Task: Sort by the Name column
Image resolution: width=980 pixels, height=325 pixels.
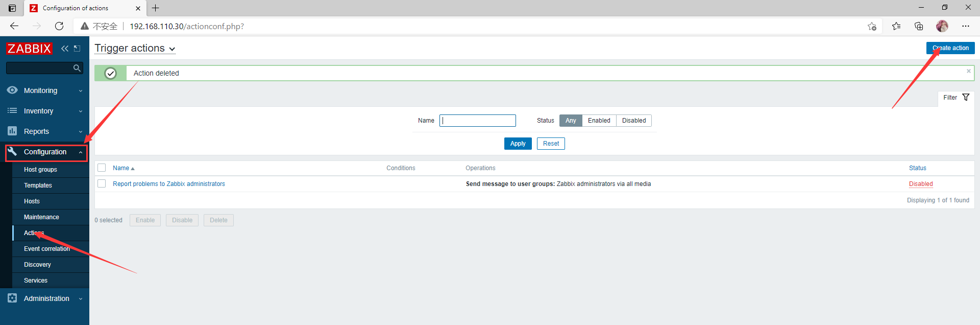Action: [x=124, y=168]
